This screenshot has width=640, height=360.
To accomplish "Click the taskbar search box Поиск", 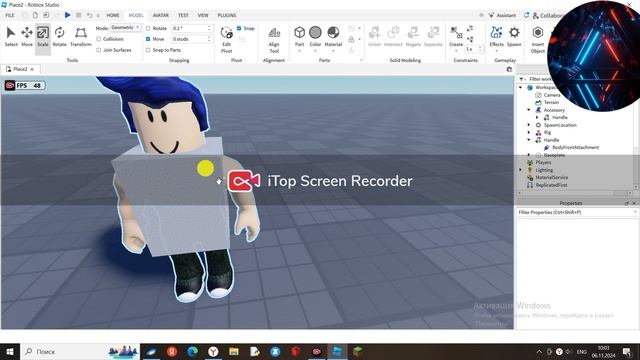I will pyautogui.click(x=80, y=351).
